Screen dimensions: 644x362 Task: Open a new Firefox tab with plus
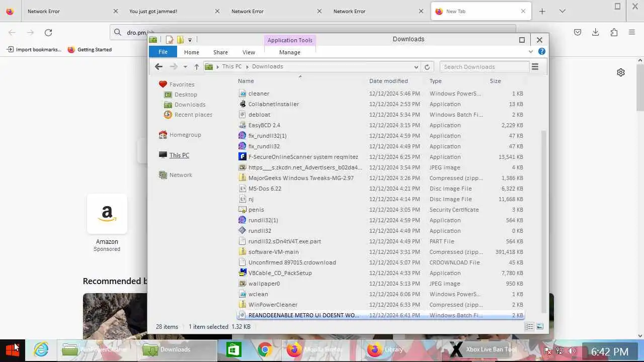click(x=542, y=11)
